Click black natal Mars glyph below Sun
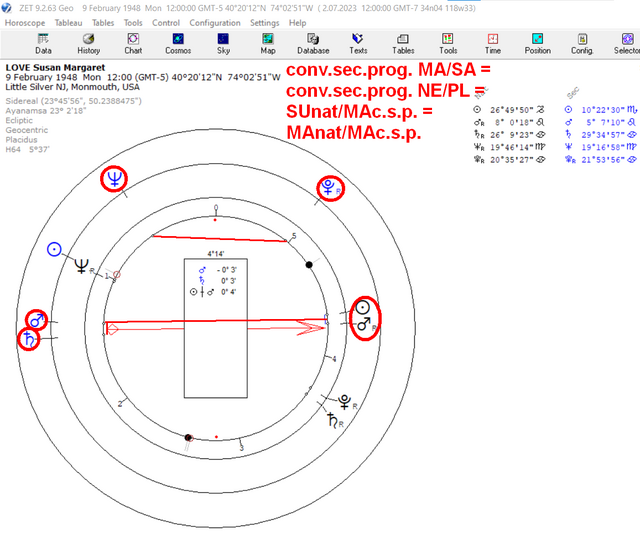640x553 pixels. point(363,324)
